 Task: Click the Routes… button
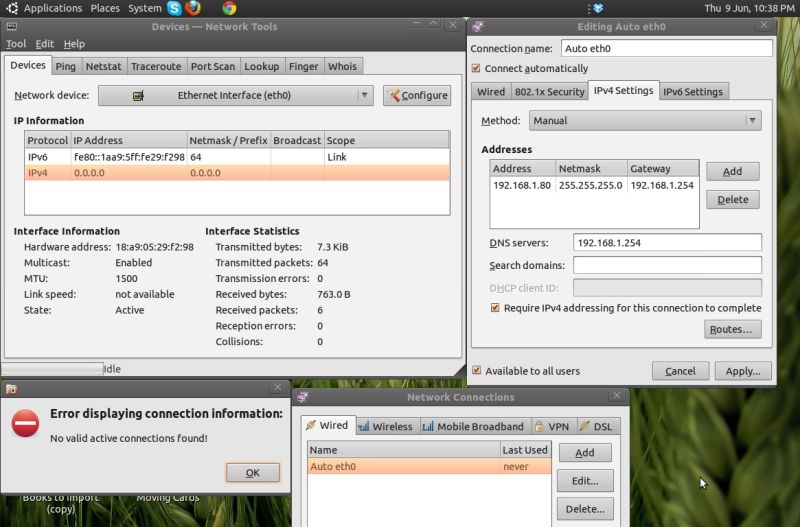click(x=732, y=329)
